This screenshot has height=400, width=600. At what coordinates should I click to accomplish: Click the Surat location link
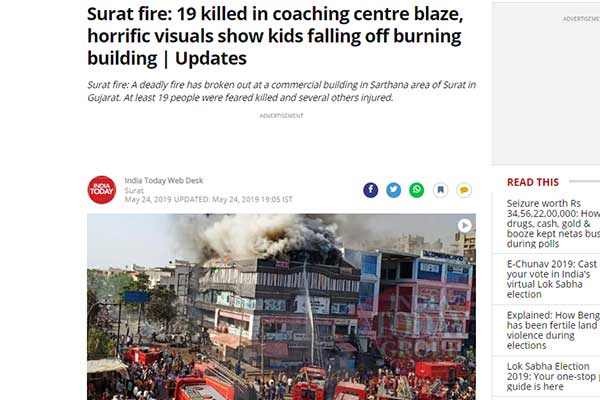point(134,190)
